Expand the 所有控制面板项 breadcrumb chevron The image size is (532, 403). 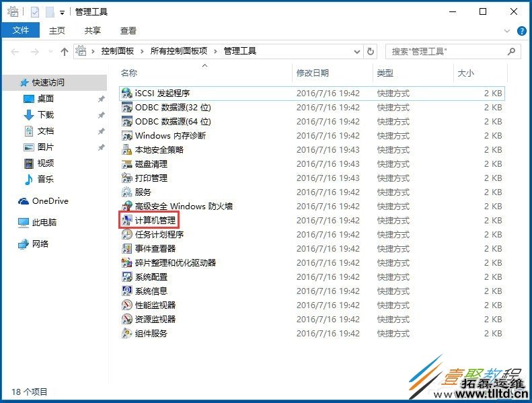[x=215, y=51]
